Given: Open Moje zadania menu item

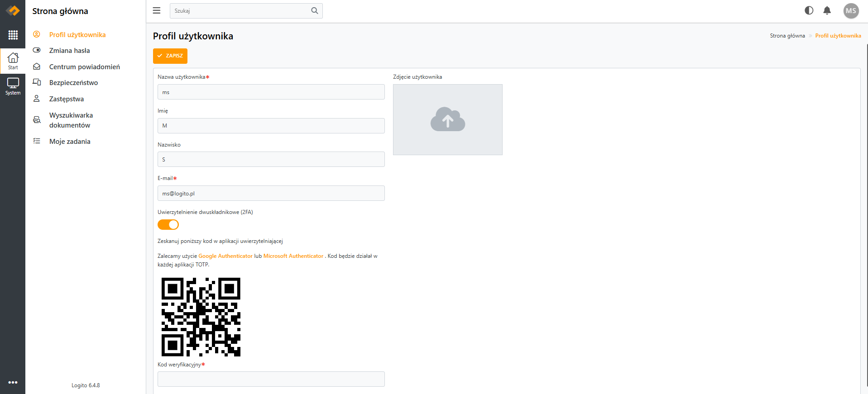Looking at the screenshot, I should (70, 142).
